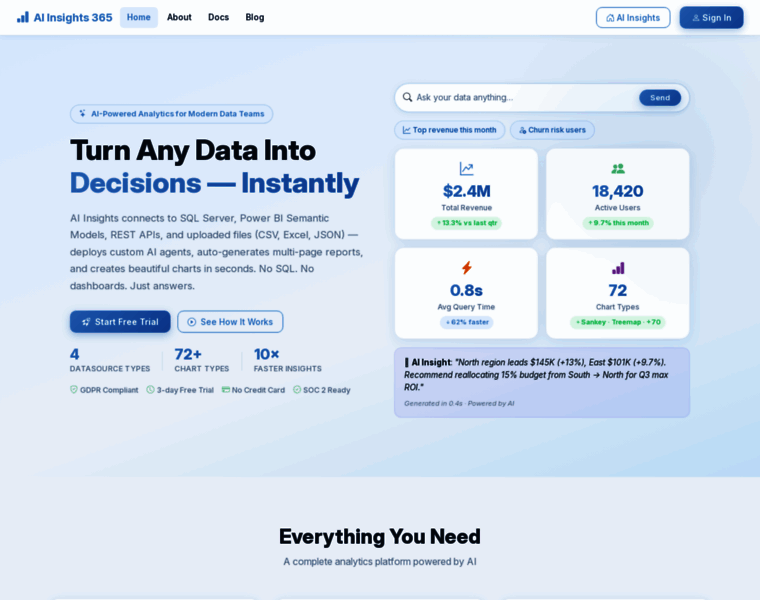Click the AI Insights outlined header button
The height and width of the screenshot is (600, 760).
coord(633,17)
